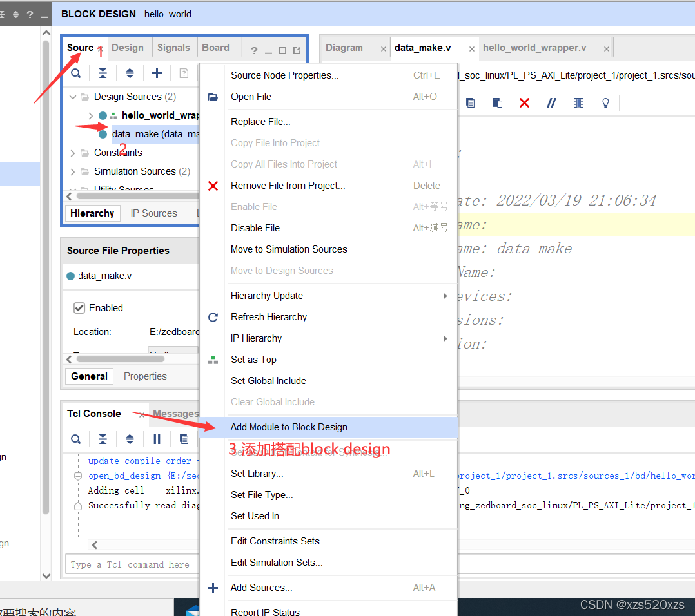This screenshot has width=695, height=616.
Task: Select Move to Simulation Sources
Action: click(328, 249)
